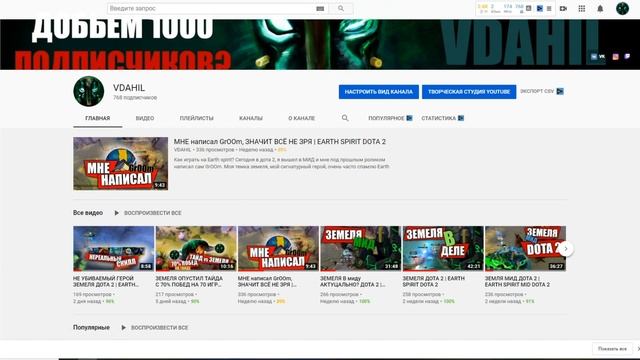Viewport: 640px width, 360px height.
Task: Open thumbnail of НЕ УБИВАЕМЫЙ ГЕРОЙ video
Action: pyautogui.click(x=113, y=249)
